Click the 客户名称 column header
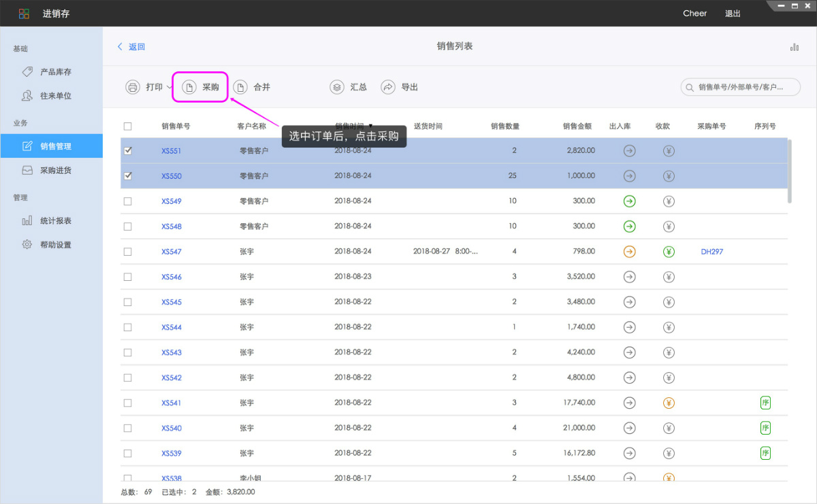Viewport: 817px width, 504px height. (x=251, y=126)
